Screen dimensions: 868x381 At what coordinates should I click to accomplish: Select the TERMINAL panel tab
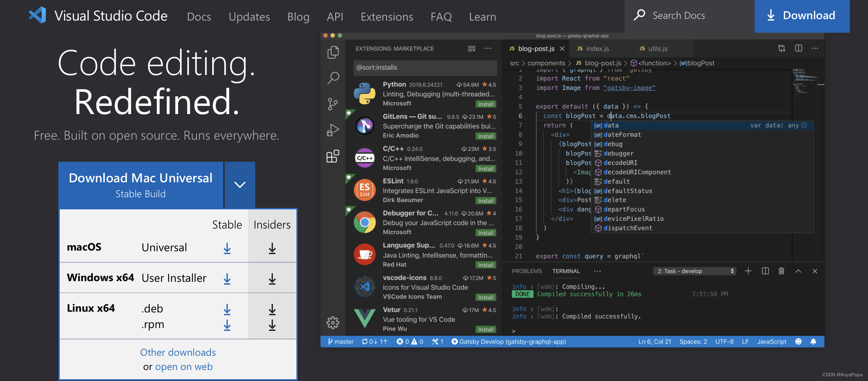pos(566,271)
